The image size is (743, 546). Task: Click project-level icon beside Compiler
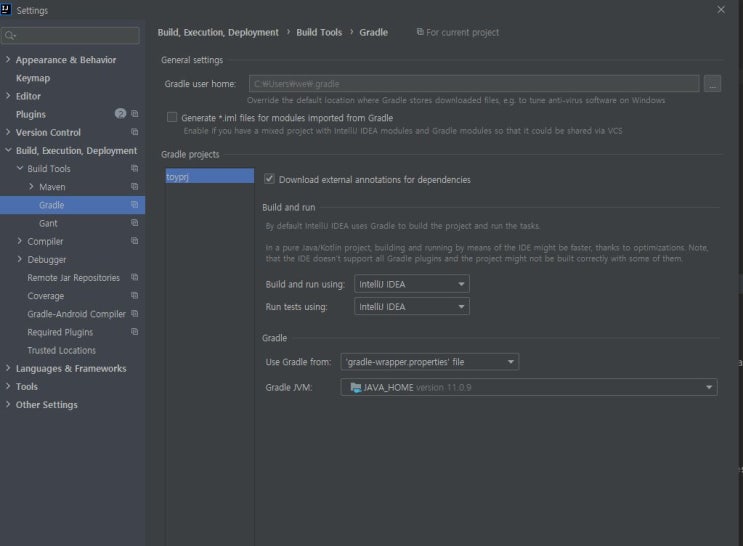(x=135, y=241)
